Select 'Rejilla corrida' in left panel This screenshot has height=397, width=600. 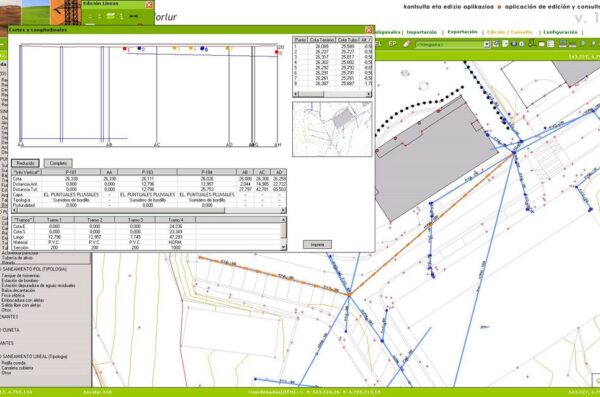click(x=14, y=363)
